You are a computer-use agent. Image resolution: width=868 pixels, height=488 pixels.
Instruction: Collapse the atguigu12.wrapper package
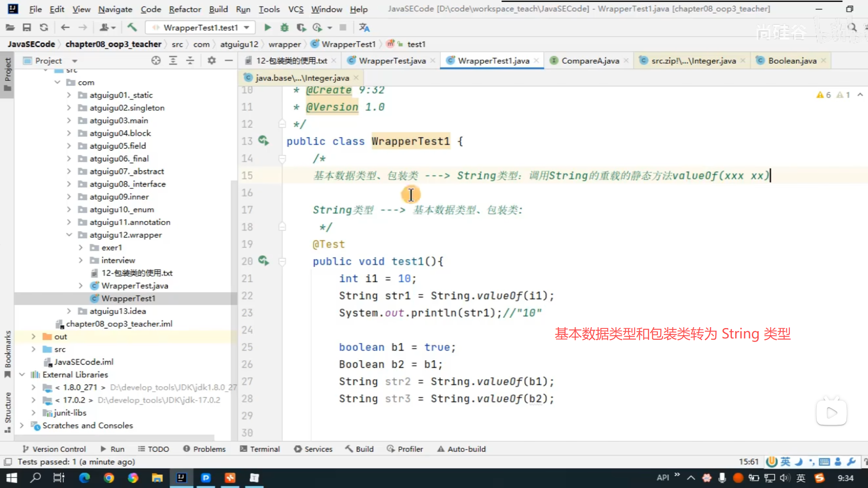(69, 235)
